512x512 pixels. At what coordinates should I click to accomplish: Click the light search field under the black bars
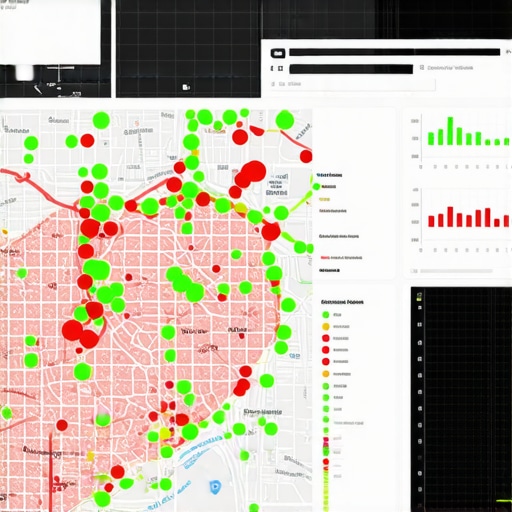[x=353, y=84]
